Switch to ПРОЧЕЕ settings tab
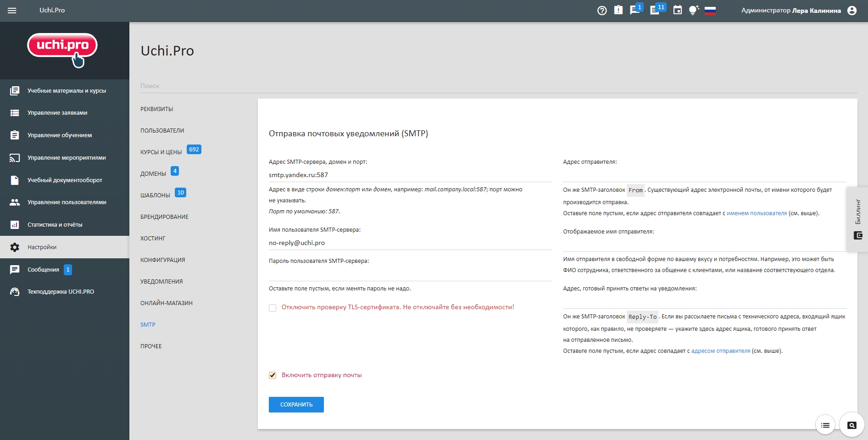This screenshot has height=440, width=868. 151,346
